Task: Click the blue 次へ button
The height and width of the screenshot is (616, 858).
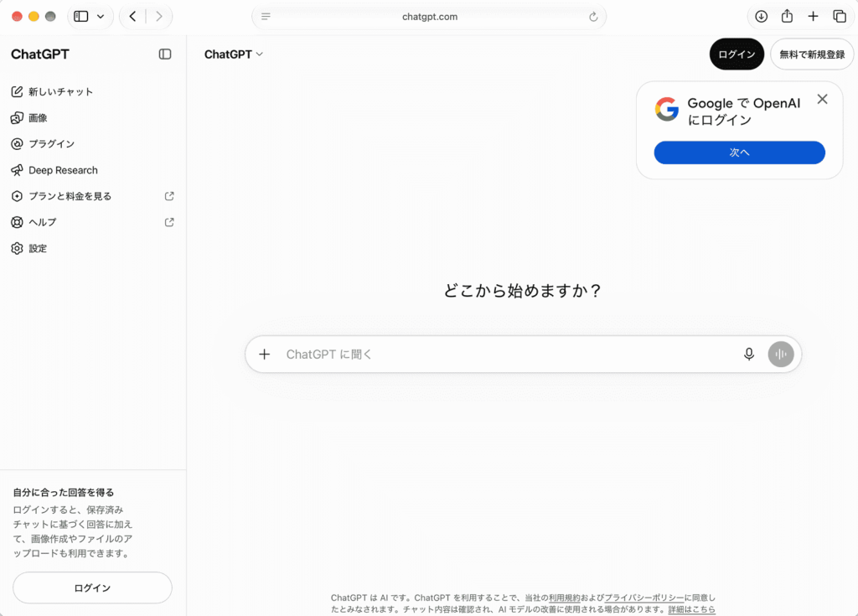Action: click(x=739, y=153)
